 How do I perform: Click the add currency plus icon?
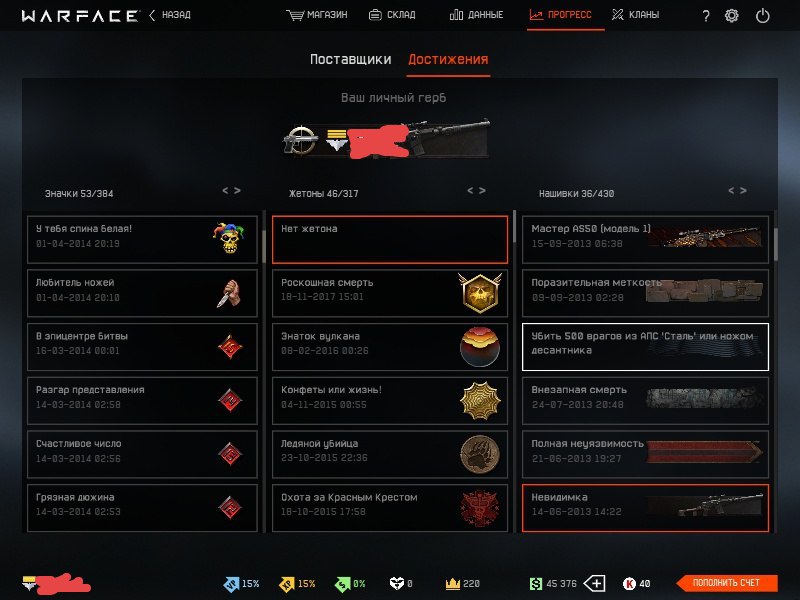(594, 583)
